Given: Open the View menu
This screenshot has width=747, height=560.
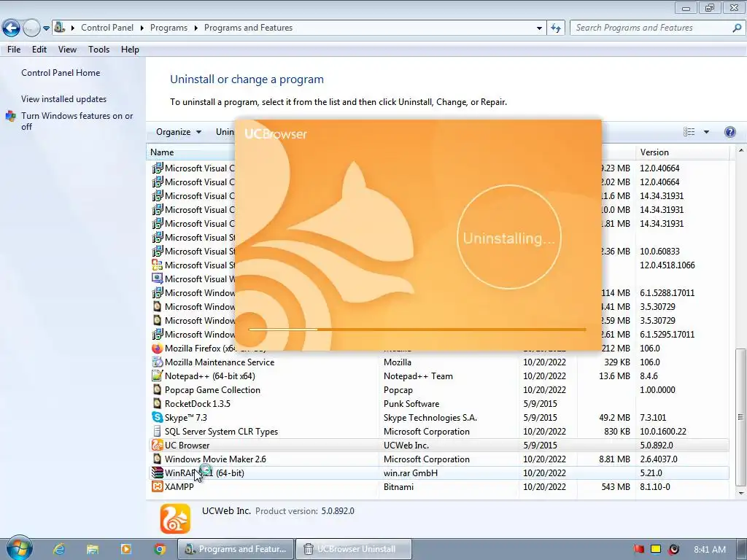Looking at the screenshot, I should [x=67, y=50].
